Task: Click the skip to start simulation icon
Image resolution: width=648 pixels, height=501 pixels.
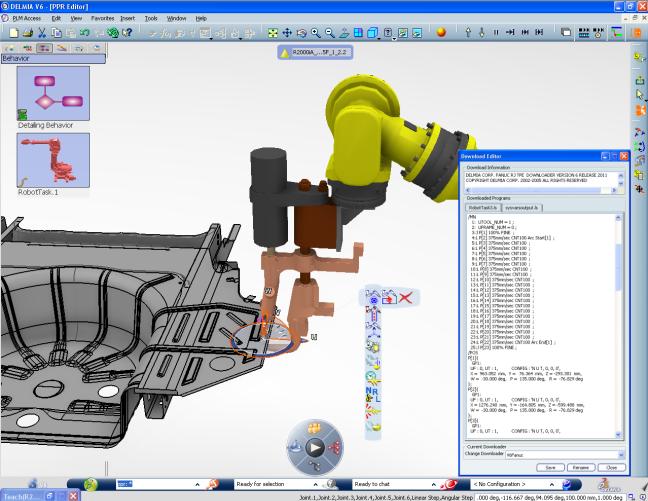Action: [x=525, y=32]
